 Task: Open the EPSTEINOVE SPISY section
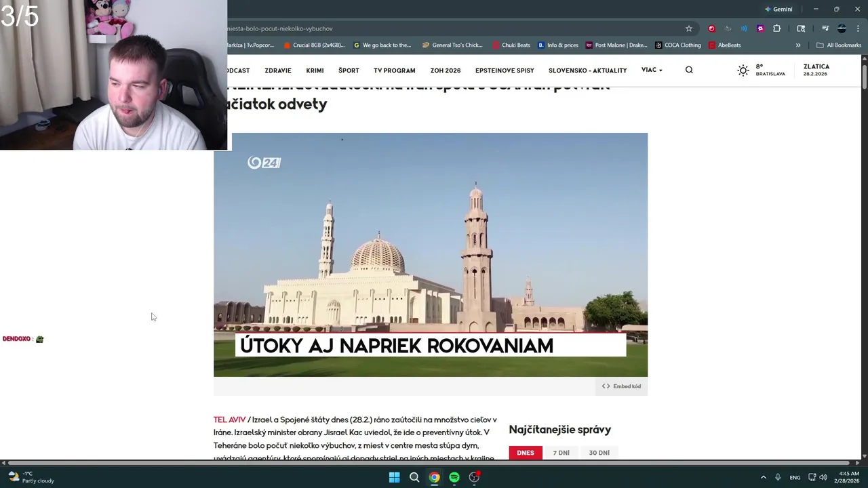pos(505,70)
